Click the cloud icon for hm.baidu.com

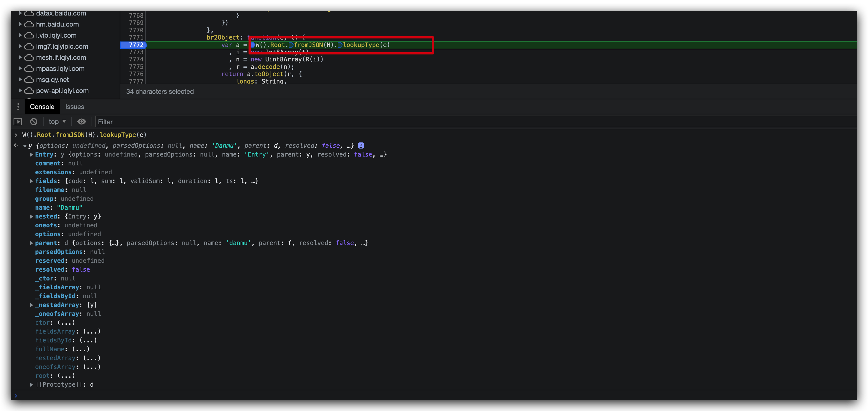29,24
